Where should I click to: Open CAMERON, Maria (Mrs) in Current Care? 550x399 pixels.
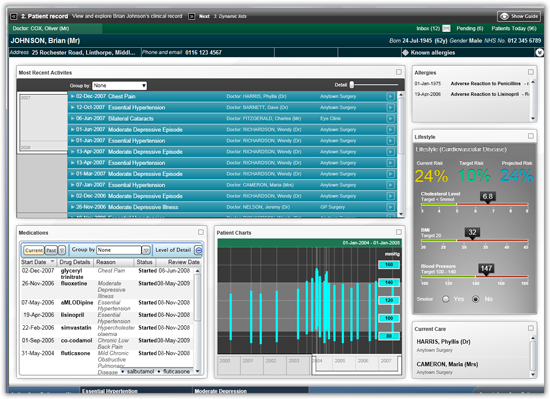(447, 364)
